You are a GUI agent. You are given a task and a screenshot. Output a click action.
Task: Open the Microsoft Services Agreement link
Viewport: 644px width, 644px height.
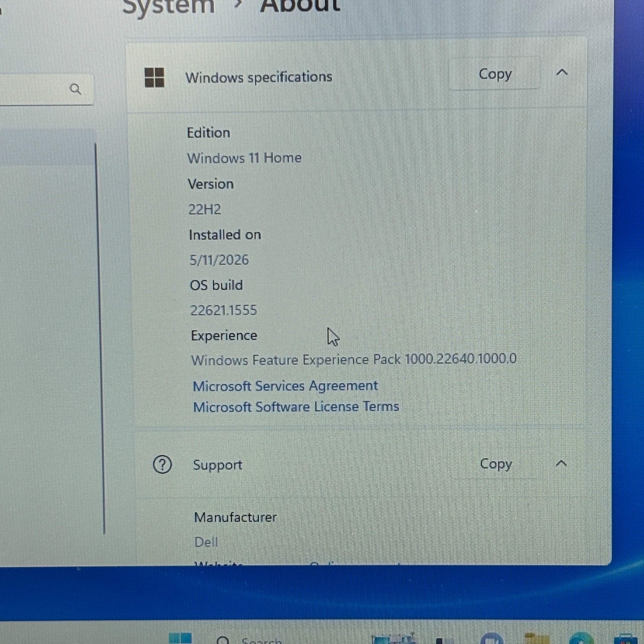(x=285, y=386)
